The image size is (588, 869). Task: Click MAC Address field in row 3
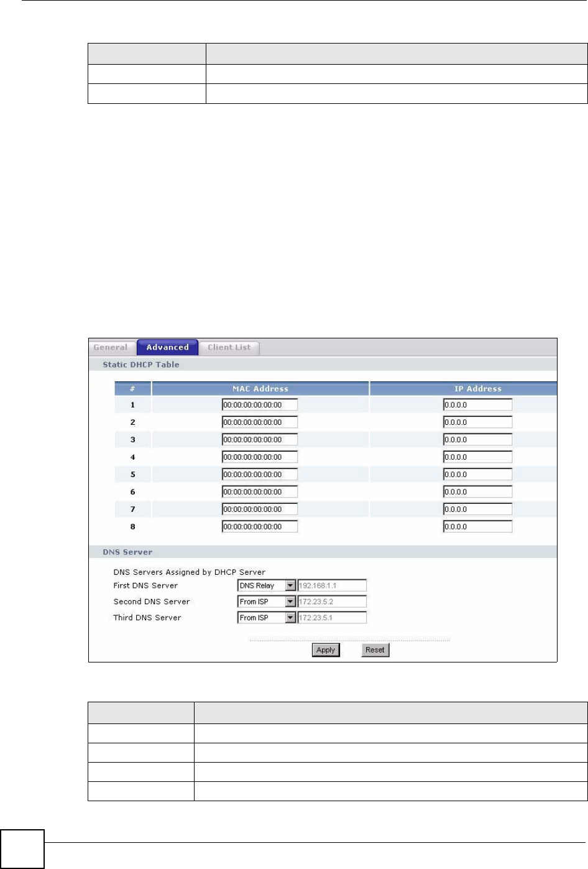pos(260,440)
